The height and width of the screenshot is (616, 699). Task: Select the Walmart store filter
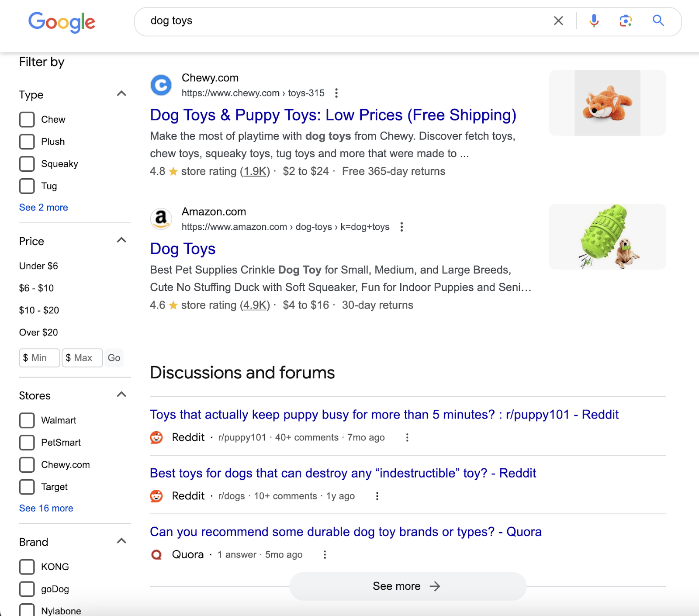point(27,420)
